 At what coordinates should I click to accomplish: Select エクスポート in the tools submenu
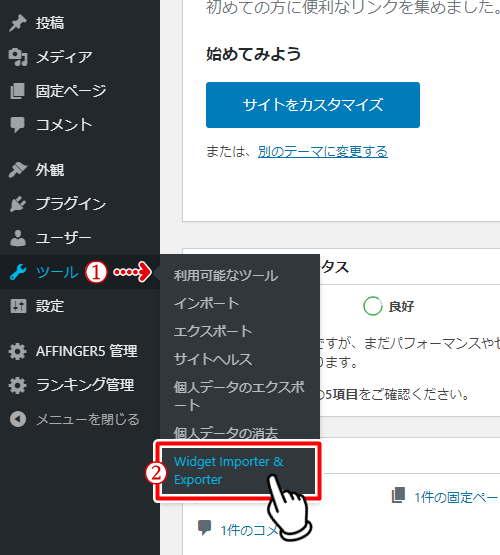(x=213, y=331)
